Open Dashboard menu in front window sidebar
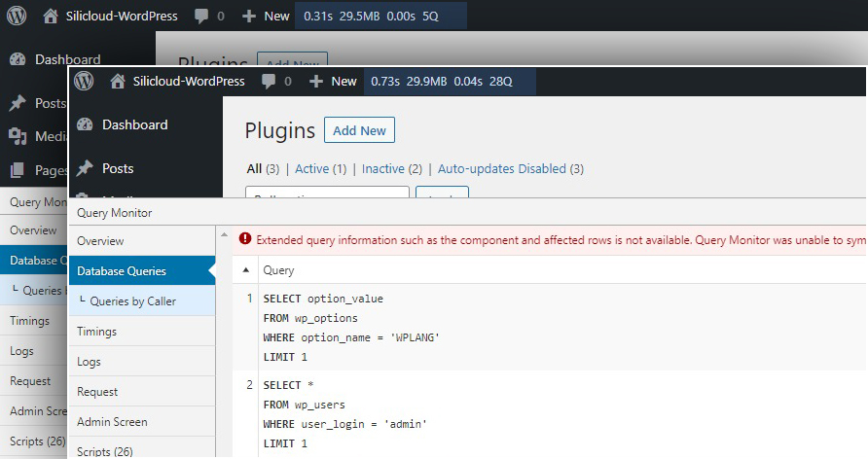The width and height of the screenshot is (868, 459). click(x=135, y=125)
